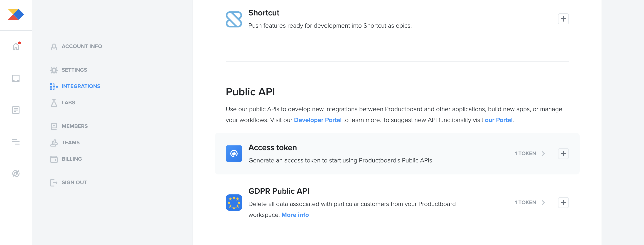
Task: Add new Access token with plus button
Action: point(563,154)
